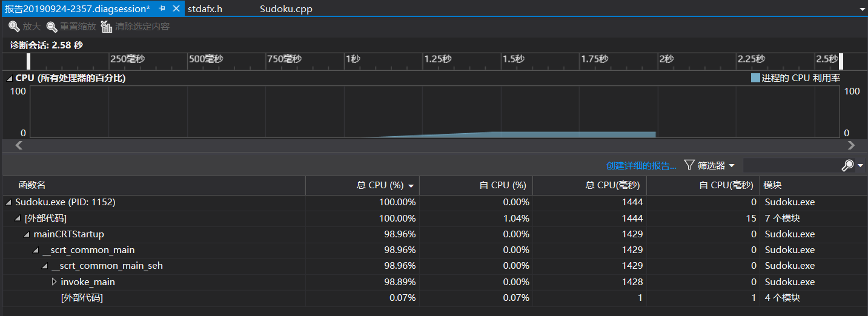
Task: Sort by 总 CPU(毫秒) column header
Action: coord(589,185)
